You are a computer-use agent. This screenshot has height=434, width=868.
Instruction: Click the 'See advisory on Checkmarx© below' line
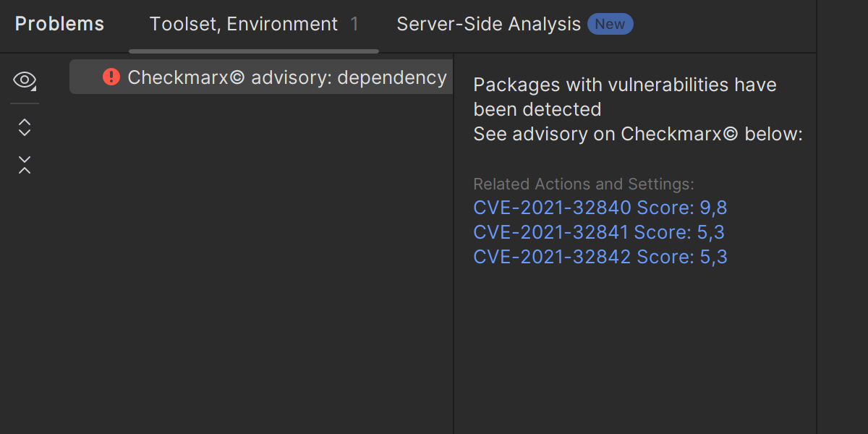[637, 134]
